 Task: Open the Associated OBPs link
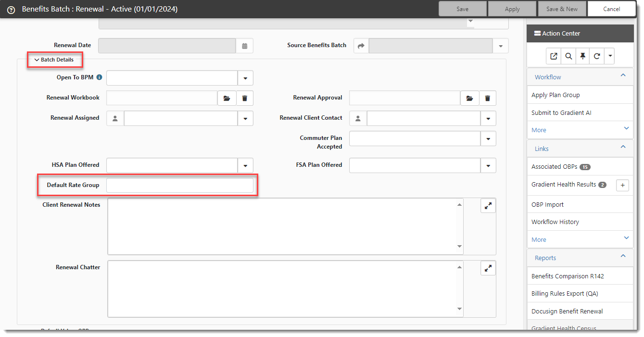pyautogui.click(x=554, y=167)
